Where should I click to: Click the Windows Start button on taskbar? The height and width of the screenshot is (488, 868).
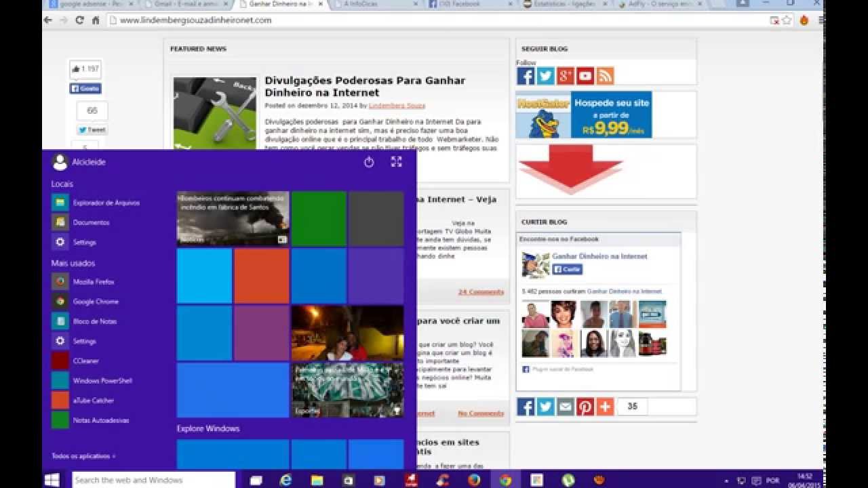(52, 480)
